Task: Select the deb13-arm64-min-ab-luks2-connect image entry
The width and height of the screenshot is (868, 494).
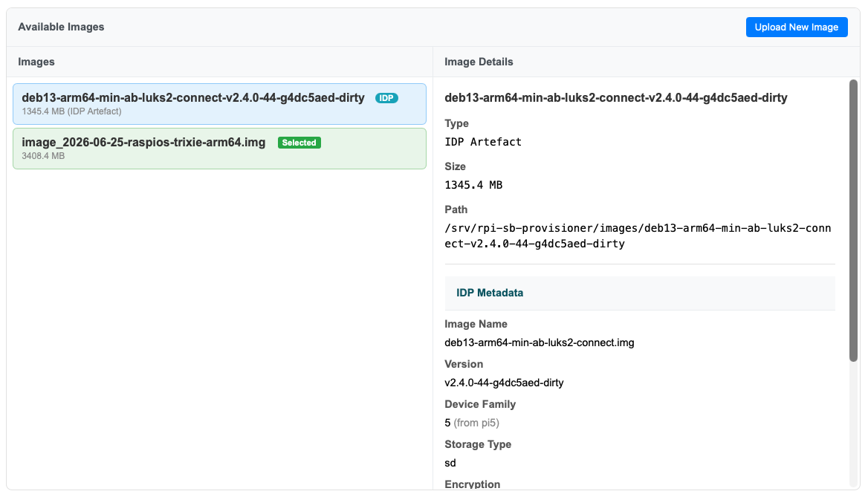Action: tap(219, 104)
